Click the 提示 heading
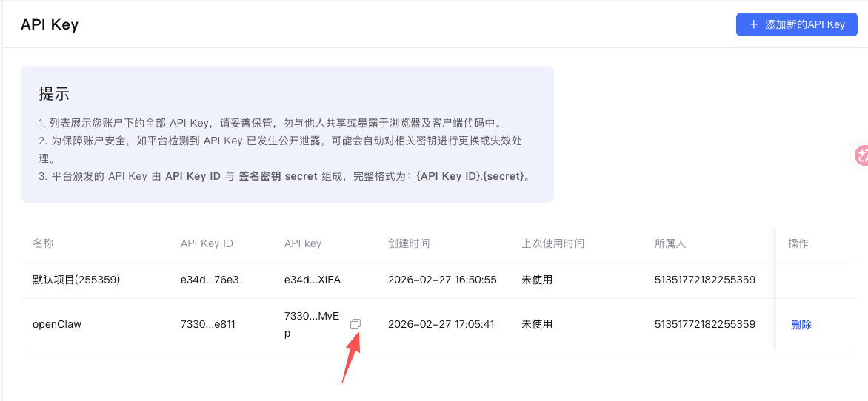The width and height of the screenshot is (868, 401). click(54, 93)
